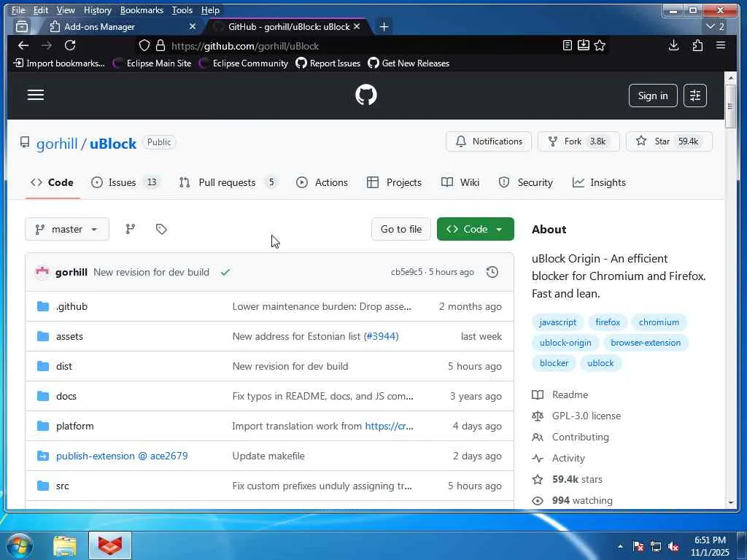Expand the green Code dropdown button

click(476, 229)
